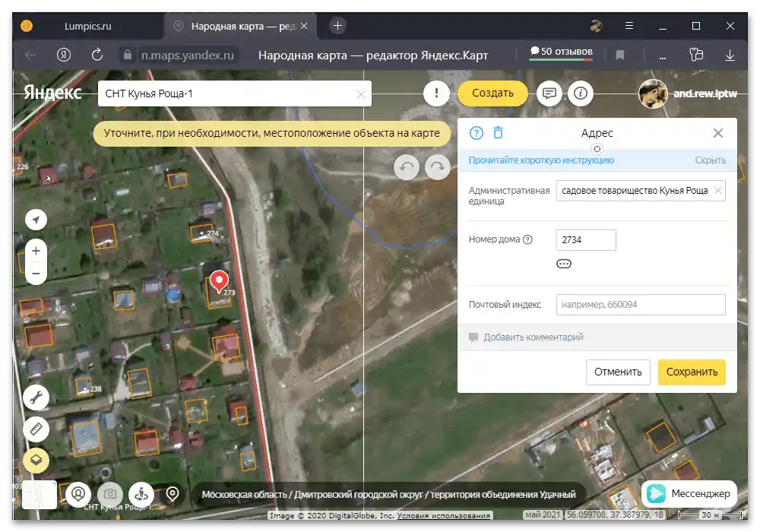Click the Номер дома field
Image resolution: width=760 pixels, height=532 pixels.
[586, 240]
